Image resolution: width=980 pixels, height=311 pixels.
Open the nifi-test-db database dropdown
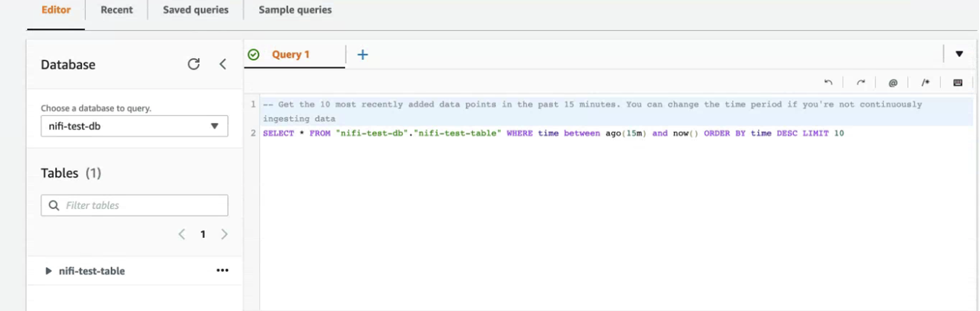[x=134, y=126]
